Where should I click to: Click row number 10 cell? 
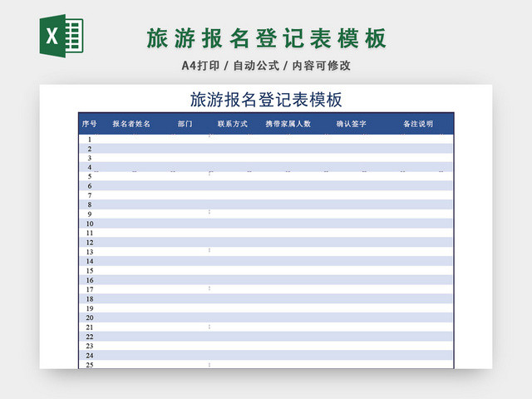(90, 224)
